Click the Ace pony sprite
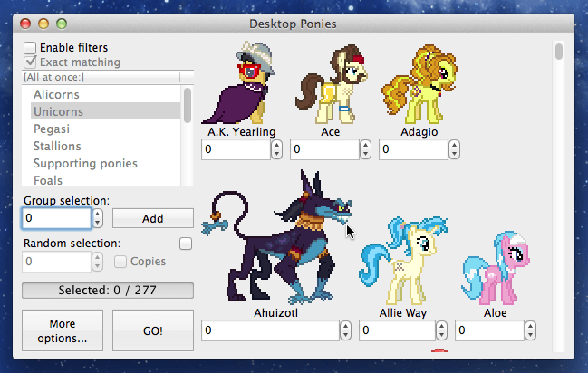This screenshot has width=588, height=373. click(x=331, y=83)
